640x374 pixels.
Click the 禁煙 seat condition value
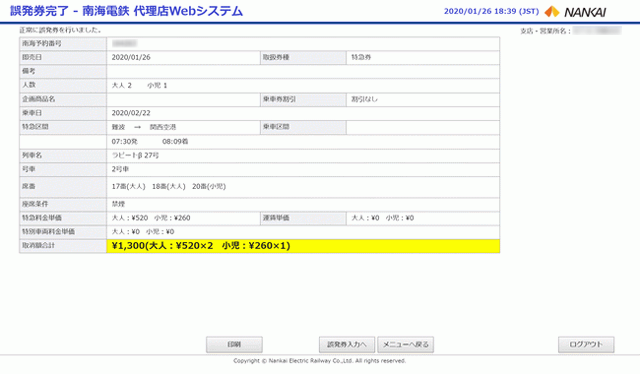[118, 204]
